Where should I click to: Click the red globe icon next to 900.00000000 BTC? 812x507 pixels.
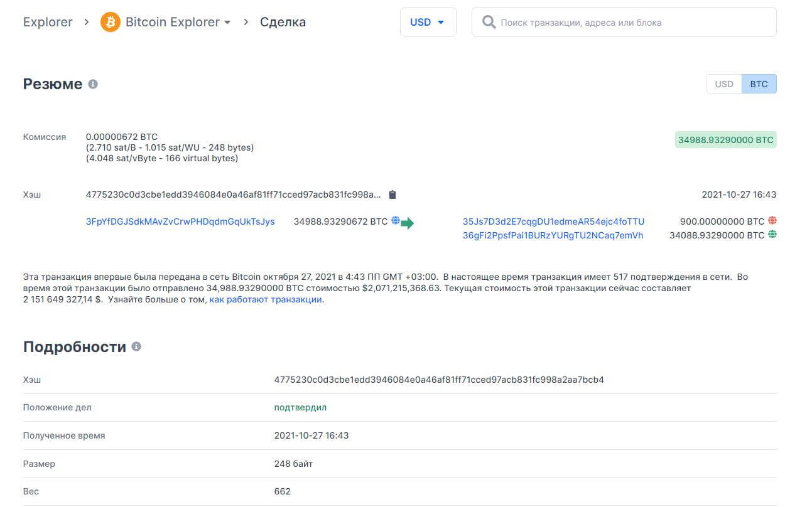pyautogui.click(x=772, y=221)
